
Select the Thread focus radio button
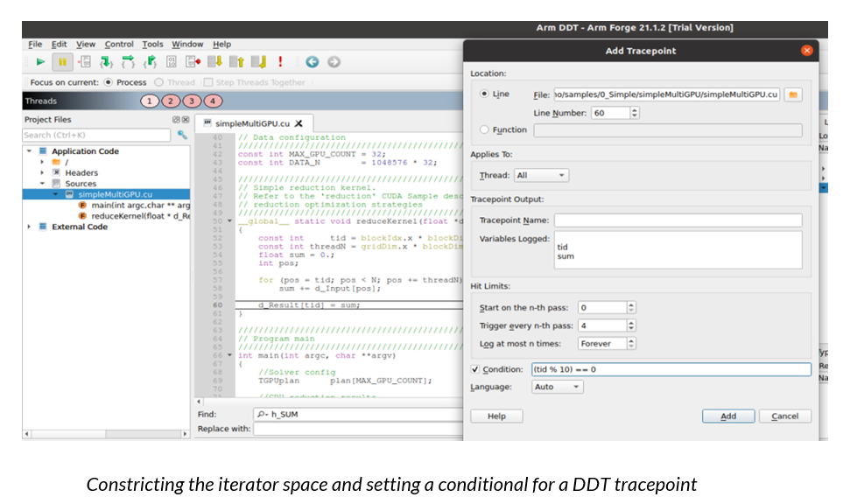[x=158, y=82]
